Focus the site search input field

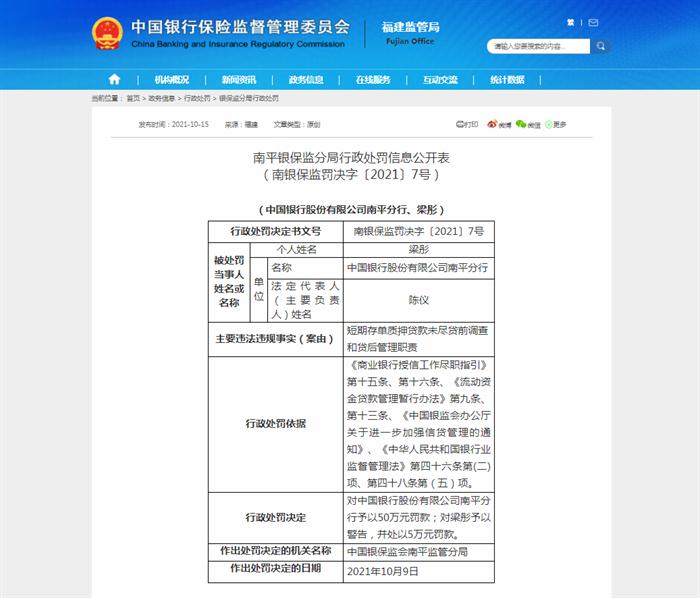point(538,46)
